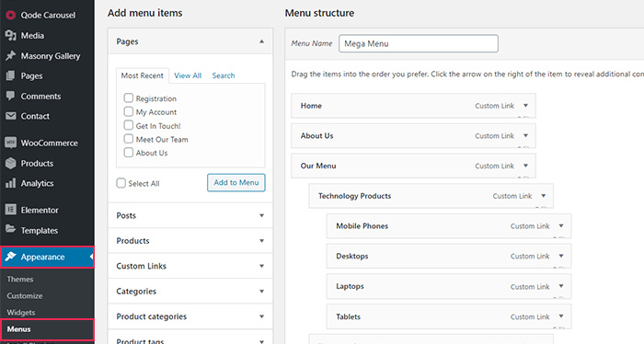The image size is (644, 344).
Task: Check the About Us page checkbox
Action: (x=129, y=152)
